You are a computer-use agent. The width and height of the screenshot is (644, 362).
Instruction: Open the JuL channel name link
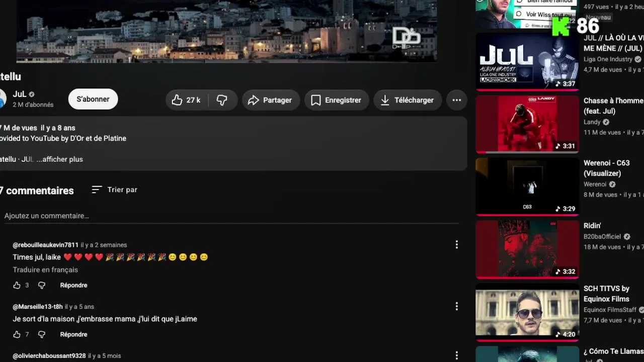[20, 94]
